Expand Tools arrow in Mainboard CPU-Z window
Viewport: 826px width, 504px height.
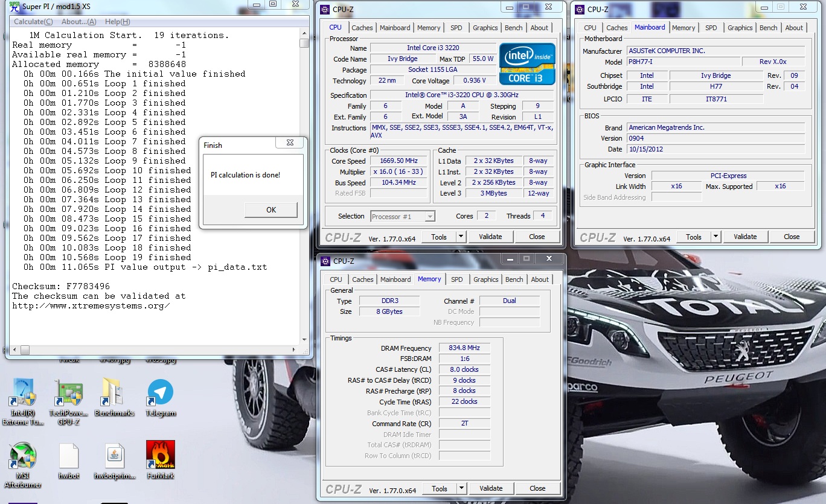pyautogui.click(x=716, y=237)
